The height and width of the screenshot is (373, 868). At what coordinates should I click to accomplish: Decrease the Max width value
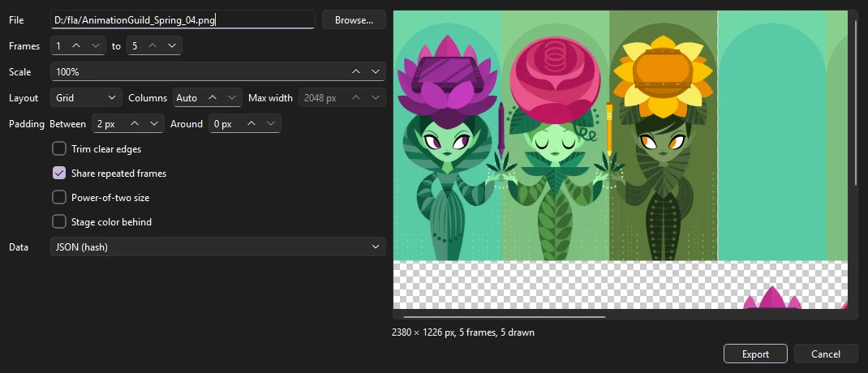376,98
